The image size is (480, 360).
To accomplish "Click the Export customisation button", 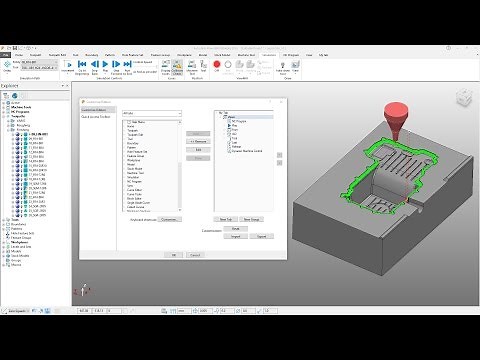I will click(261, 236).
